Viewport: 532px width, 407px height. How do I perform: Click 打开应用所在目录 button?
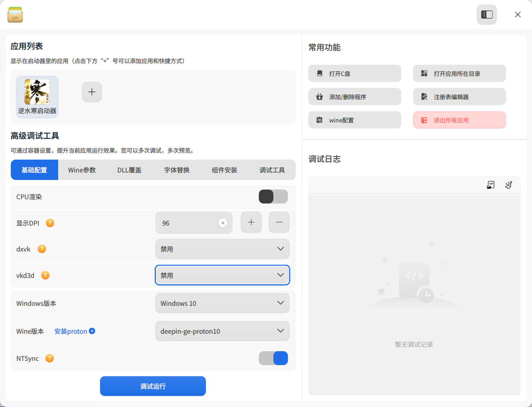[459, 73]
